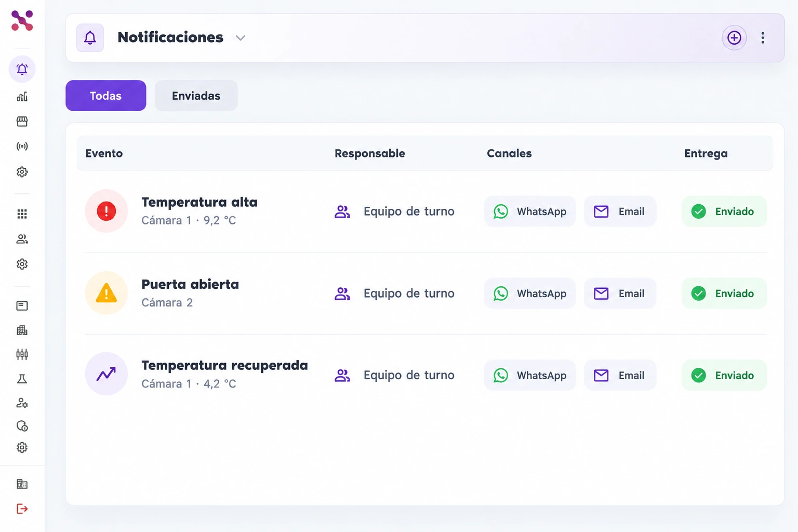Open the card panel sidebar icon

pyautogui.click(x=22, y=305)
